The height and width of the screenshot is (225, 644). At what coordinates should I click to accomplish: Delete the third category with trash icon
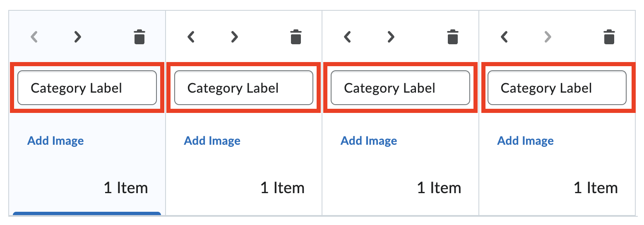click(x=453, y=37)
